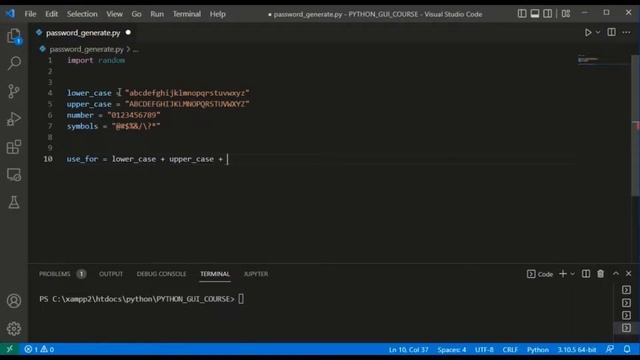The image size is (640, 360).
Task: Open launch profile dropdown next to plus
Action: [x=572, y=274]
